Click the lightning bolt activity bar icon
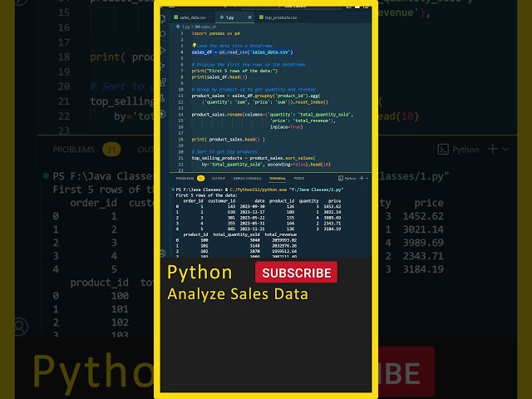The height and width of the screenshot is (399, 532). click(163, 114)
